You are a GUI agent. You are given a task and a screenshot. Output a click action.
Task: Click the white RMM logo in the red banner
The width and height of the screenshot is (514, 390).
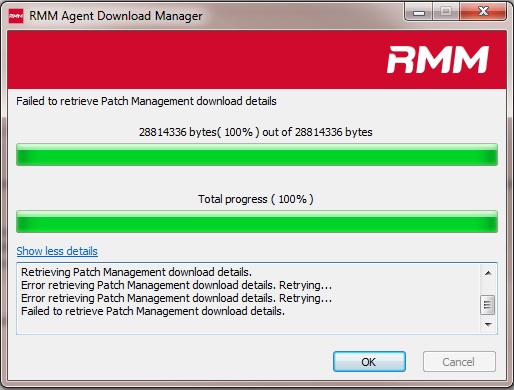[438, 60]
